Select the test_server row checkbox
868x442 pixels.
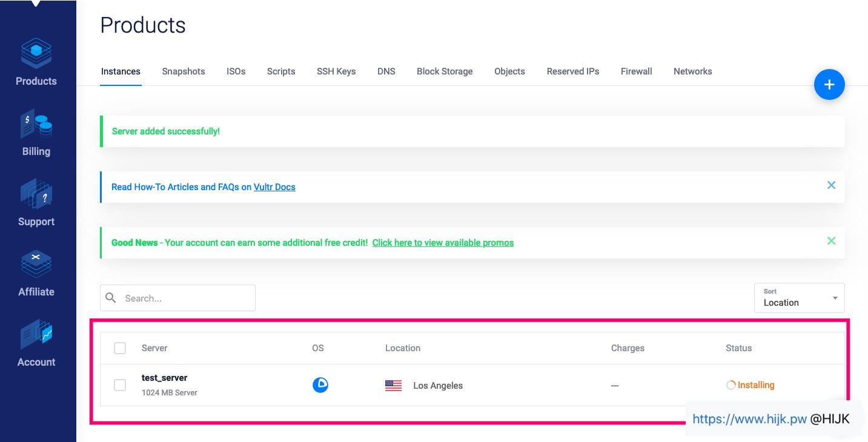[120, 385]
